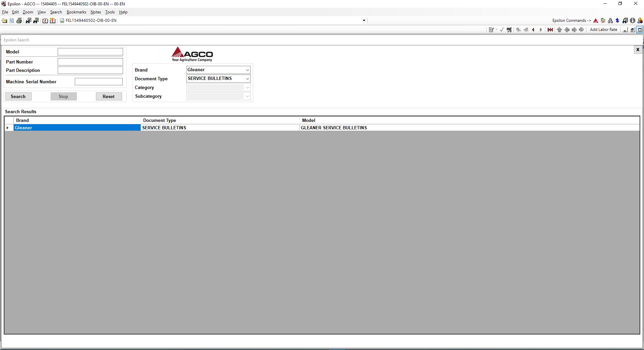Viewport: 644px width, 350px height.
Task: Click the new bookmark icon with a star
Action: [53, 20]
